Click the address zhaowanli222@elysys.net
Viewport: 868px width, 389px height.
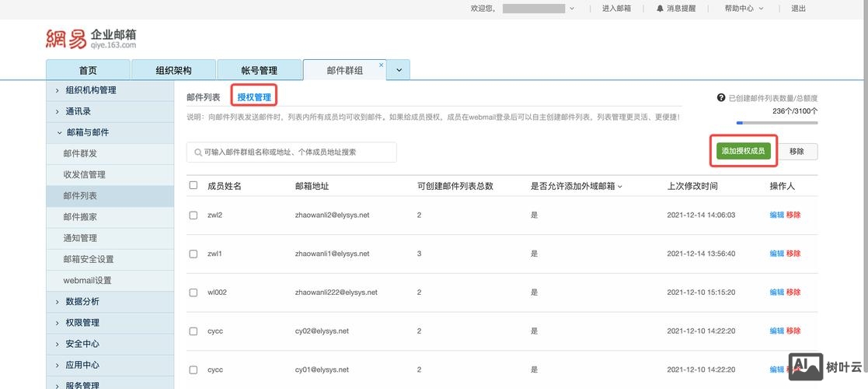pyautogui.click(x=336, y=293)
